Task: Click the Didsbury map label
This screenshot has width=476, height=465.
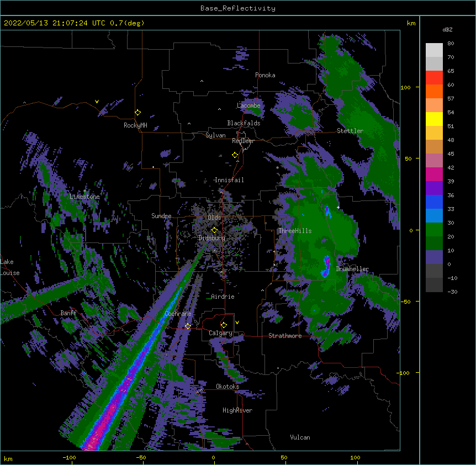Action: tap(212, 238)
